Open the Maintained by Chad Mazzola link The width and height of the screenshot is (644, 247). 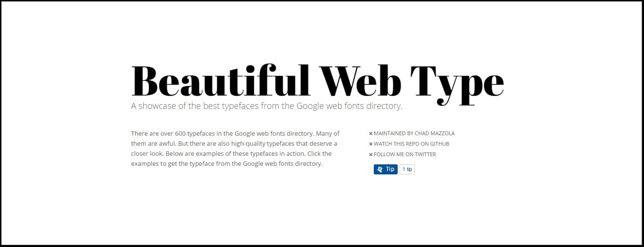pos(414,134)
